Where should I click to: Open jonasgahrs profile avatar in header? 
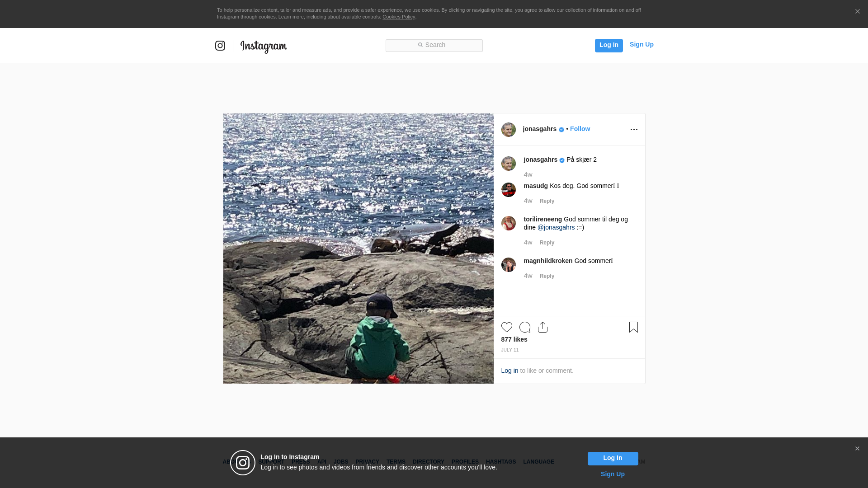[x=508, y=130]
